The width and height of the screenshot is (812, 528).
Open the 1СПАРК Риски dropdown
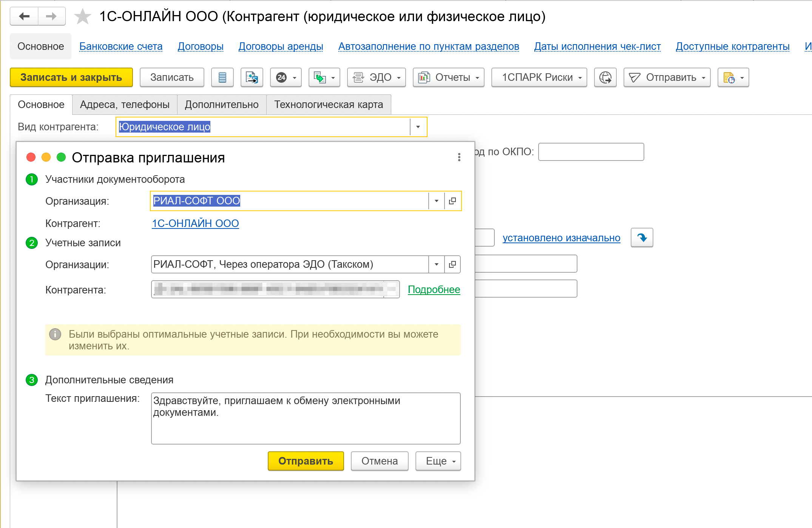click(539, 77)
